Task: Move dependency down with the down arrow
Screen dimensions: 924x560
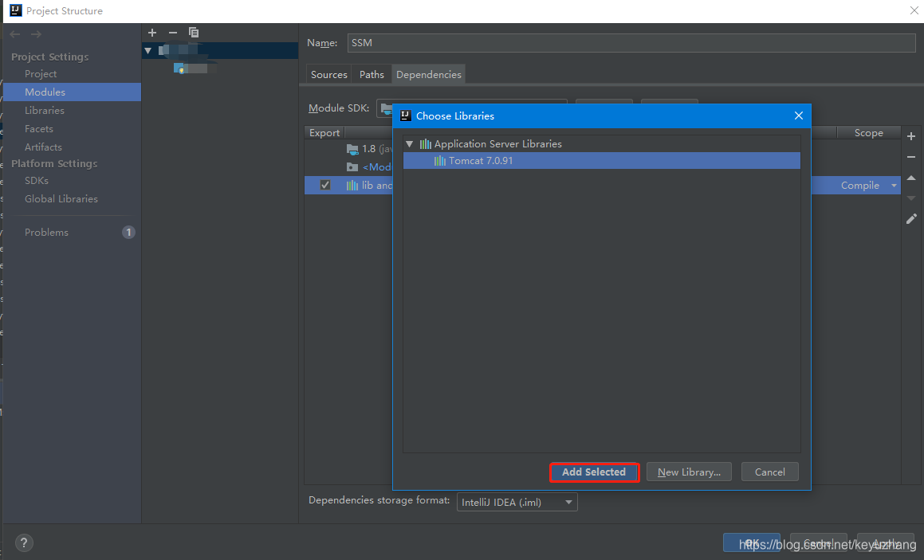Action: 911,198
